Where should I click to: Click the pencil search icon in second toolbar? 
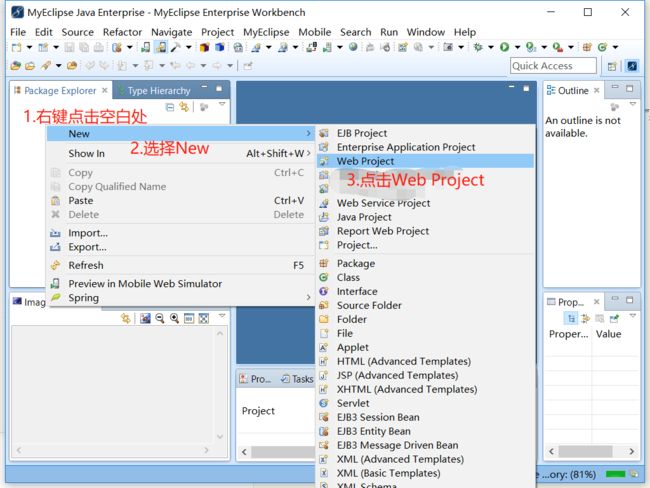click(x=46, y=66)
